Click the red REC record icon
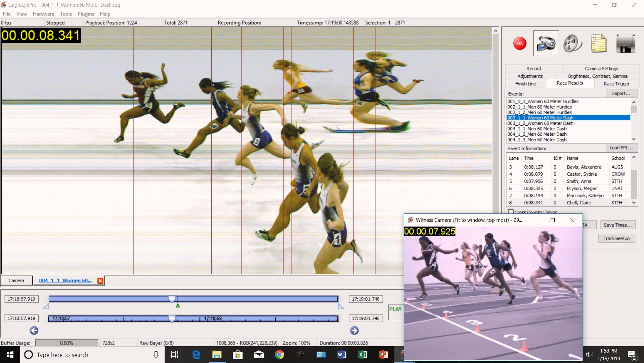Viewport: 644px width, 363px height. [x=520, y=43]
